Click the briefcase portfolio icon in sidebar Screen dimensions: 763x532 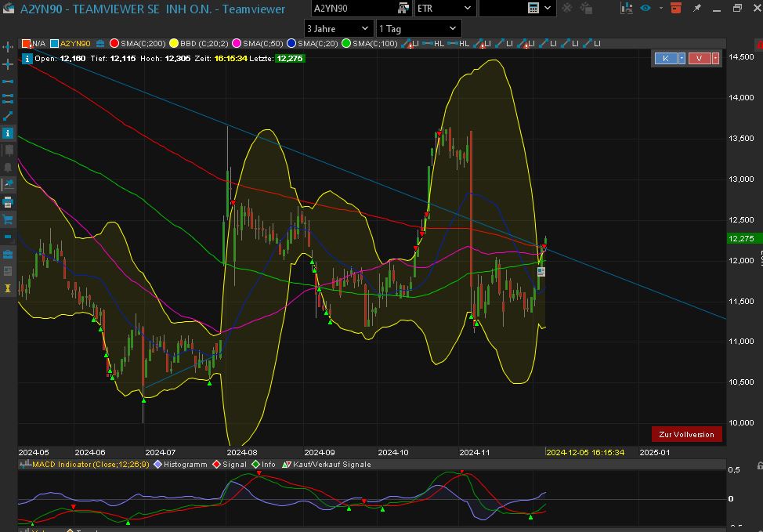[8, 255]
